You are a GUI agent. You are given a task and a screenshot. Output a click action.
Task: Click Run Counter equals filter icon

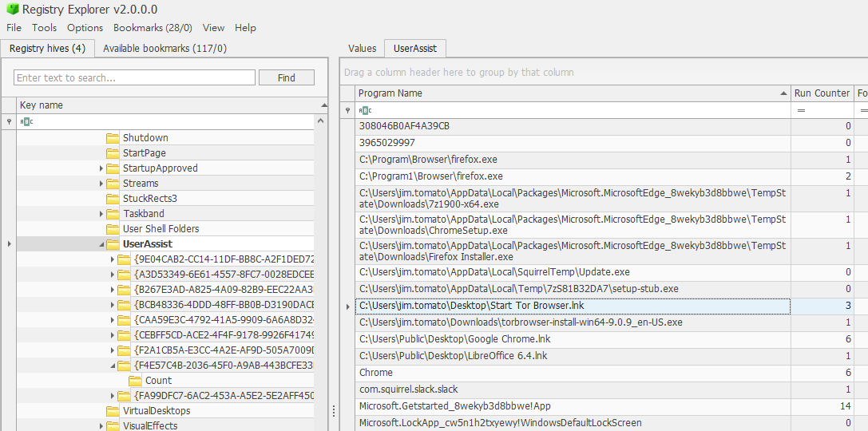pos(800,111)
